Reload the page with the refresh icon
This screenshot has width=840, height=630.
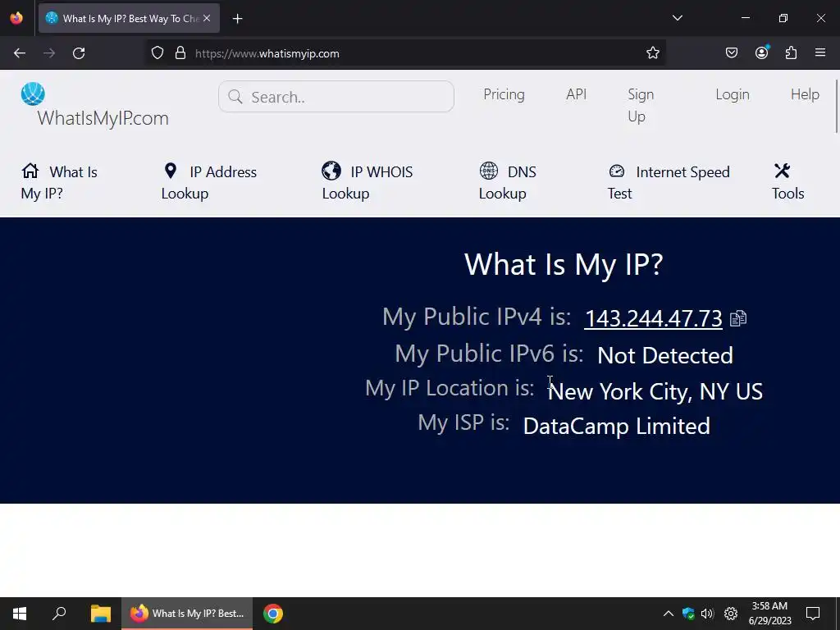tap(79, 53)
